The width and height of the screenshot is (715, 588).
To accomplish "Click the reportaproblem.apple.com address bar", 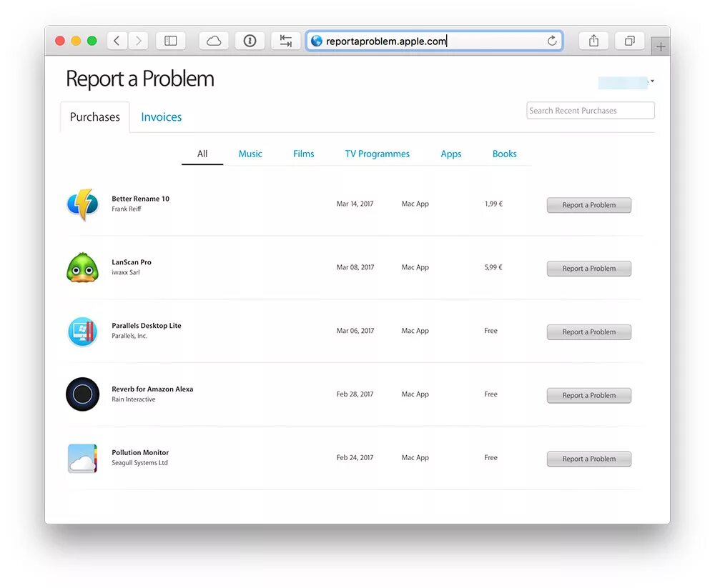I will 435,41.
